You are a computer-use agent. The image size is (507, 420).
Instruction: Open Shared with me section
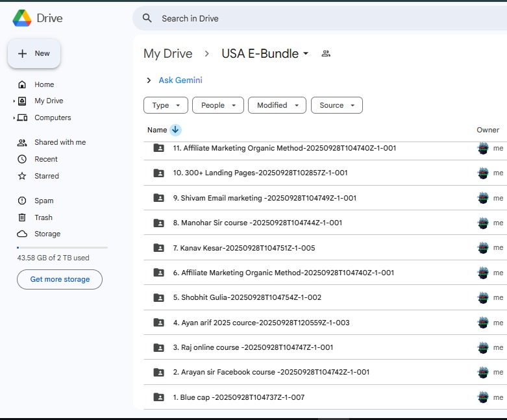click(x=60, y=142)
